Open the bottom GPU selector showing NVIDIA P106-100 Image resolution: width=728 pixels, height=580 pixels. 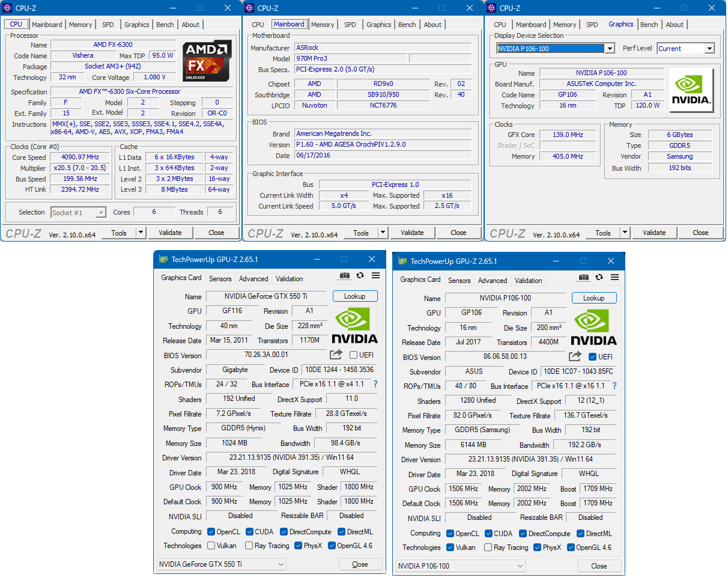(460, 566)
